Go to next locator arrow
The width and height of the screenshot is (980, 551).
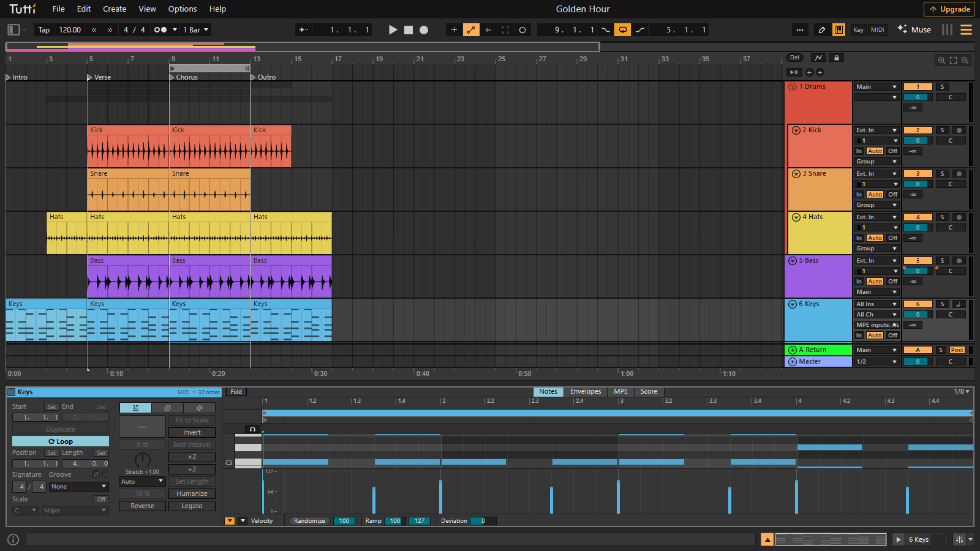(820, 72)
